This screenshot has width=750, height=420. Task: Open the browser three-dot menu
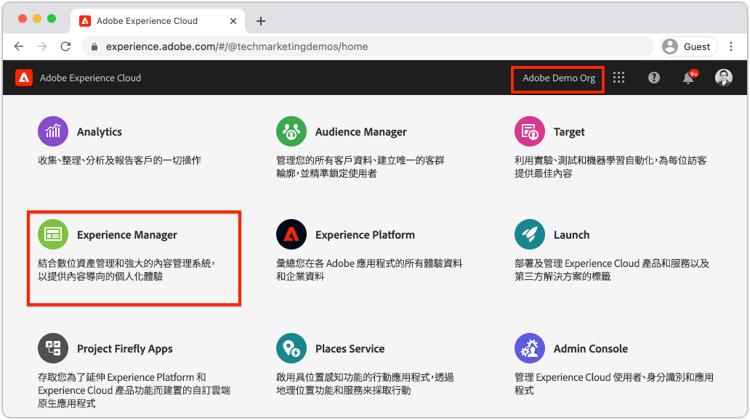point(731,46)
